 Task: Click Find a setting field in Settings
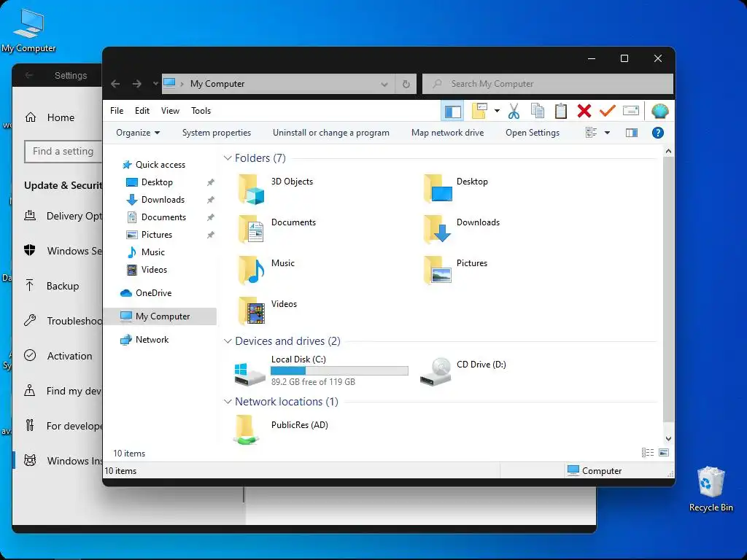pyautogui.click(x=63, y=152)
